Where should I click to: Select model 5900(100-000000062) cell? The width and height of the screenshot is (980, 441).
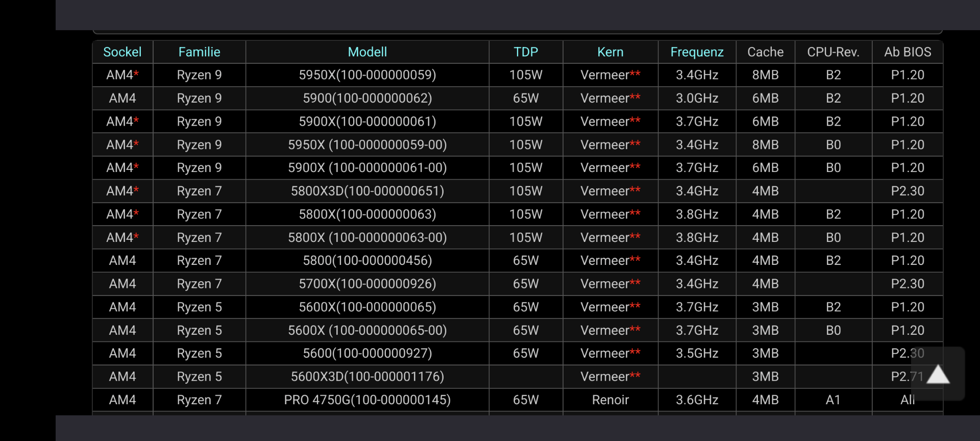click(367, 98)
